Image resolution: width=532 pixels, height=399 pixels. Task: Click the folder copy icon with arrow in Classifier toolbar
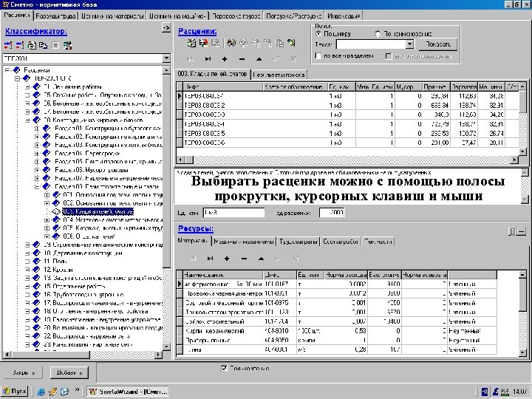pyautogui.click(x=32, y=46)
